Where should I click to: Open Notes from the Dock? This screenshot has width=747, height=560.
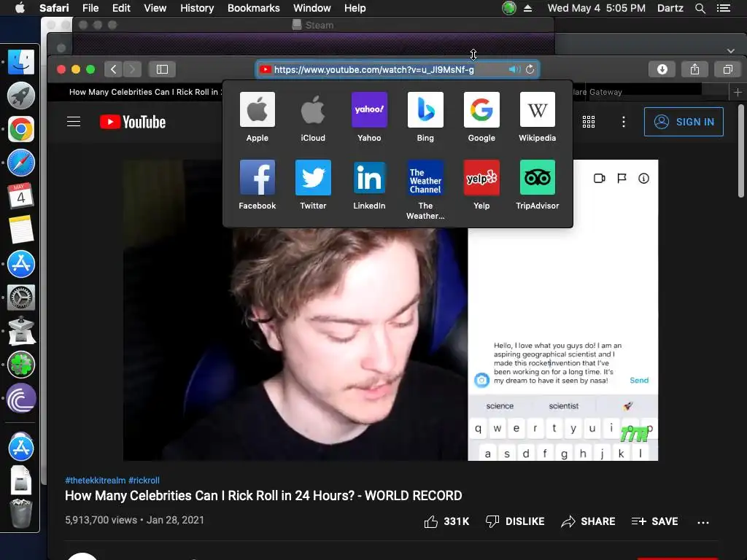pos(21,230)
